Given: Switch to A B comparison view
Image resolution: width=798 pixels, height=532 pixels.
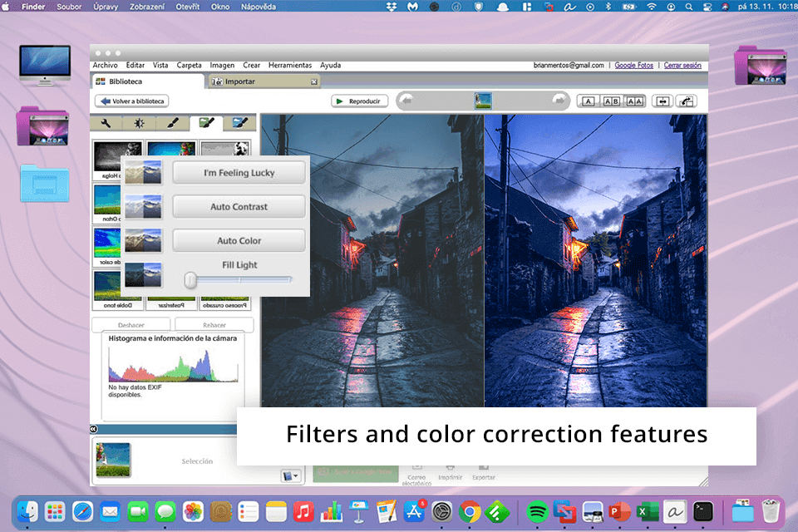Looking at the screenshot, I should [611, 101].
